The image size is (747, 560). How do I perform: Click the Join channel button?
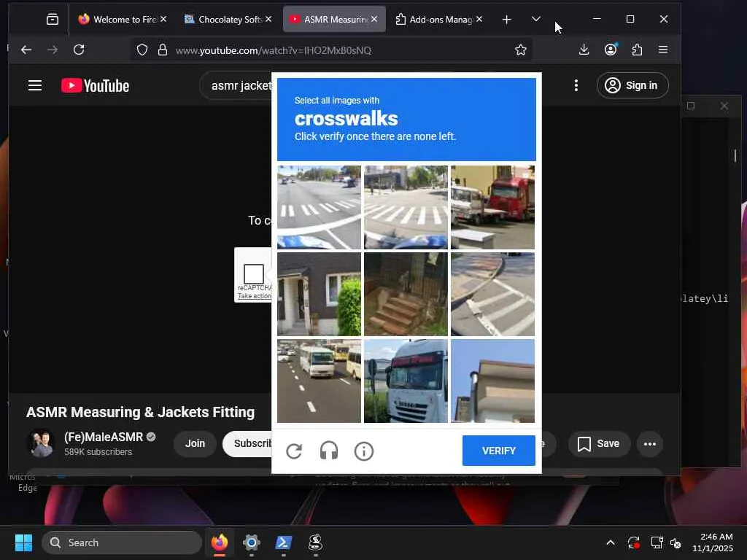tap(195, 443)
